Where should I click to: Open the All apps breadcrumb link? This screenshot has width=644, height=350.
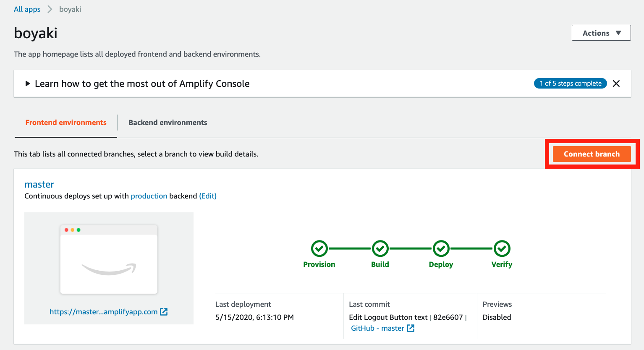(27, 9)
